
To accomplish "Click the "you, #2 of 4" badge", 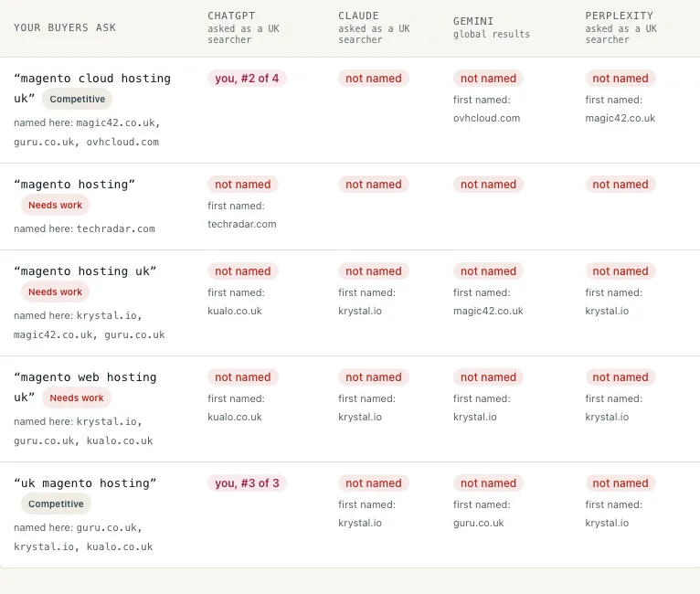I will [x=247, y=79].
